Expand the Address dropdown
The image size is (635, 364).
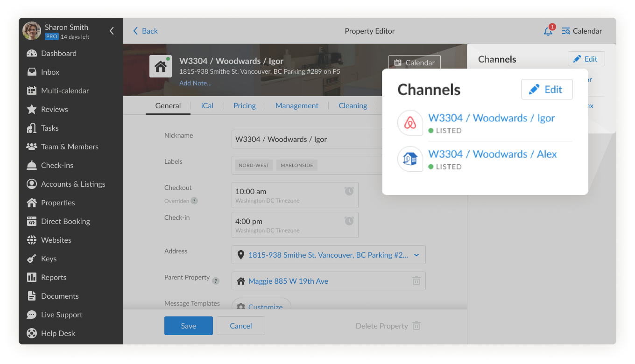point(416,255)
